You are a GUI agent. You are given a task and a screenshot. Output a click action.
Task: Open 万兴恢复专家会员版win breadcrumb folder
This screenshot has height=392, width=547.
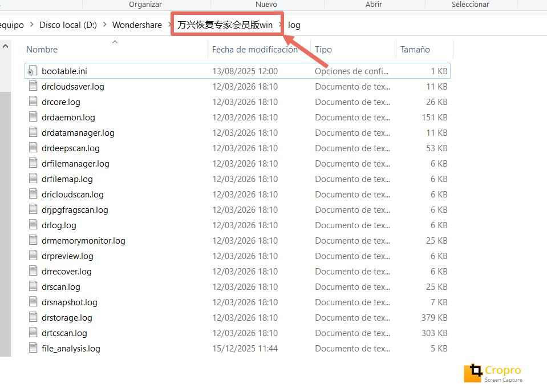point(225,25)
